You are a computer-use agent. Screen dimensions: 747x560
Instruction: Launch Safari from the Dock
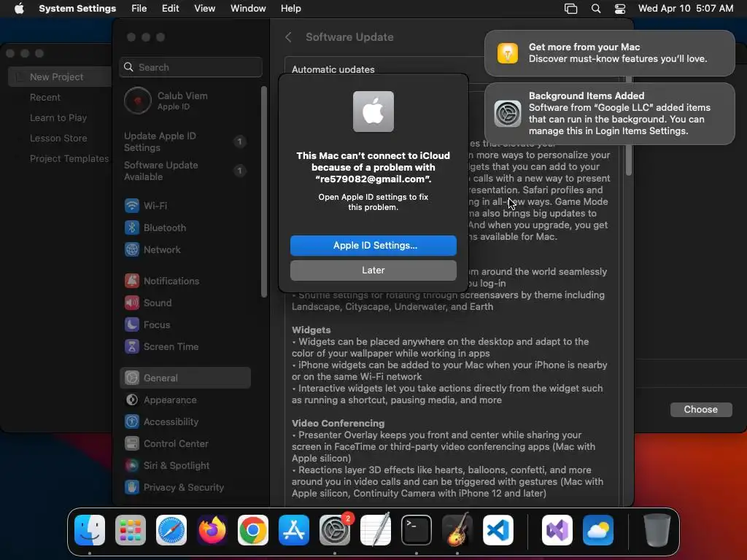click(x=171, y=530)
